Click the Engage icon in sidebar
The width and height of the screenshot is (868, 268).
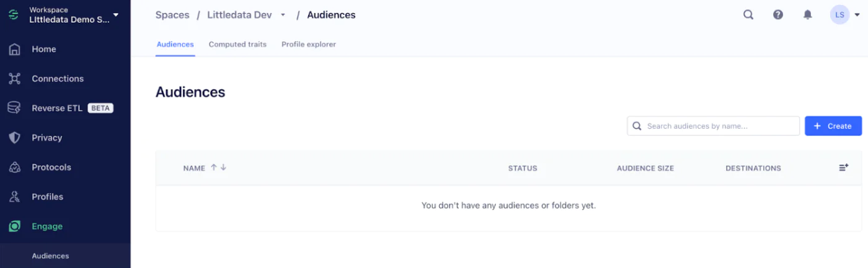pyautogui.click(x=14, y=227)
